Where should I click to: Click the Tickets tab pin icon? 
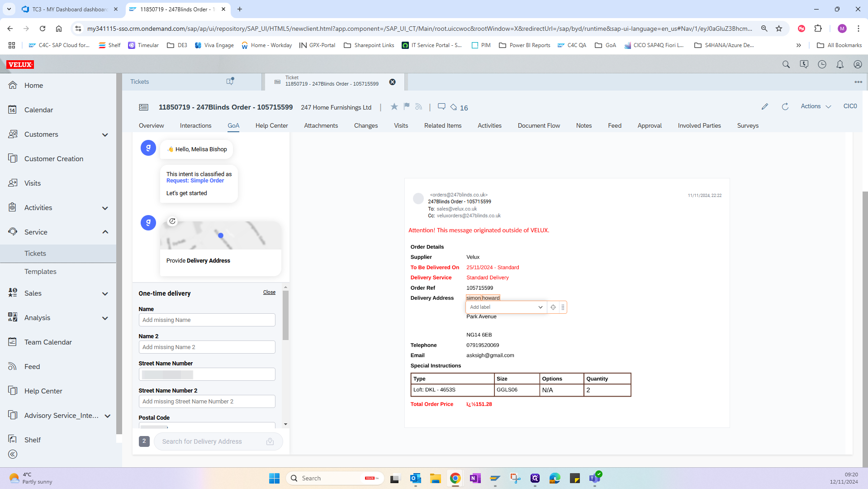(x=230, y=81)
